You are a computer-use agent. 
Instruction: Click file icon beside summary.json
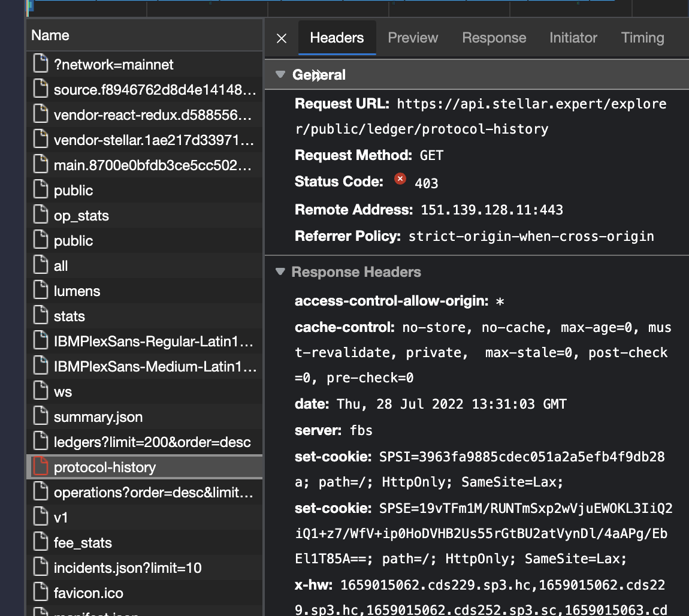(40, 416)
